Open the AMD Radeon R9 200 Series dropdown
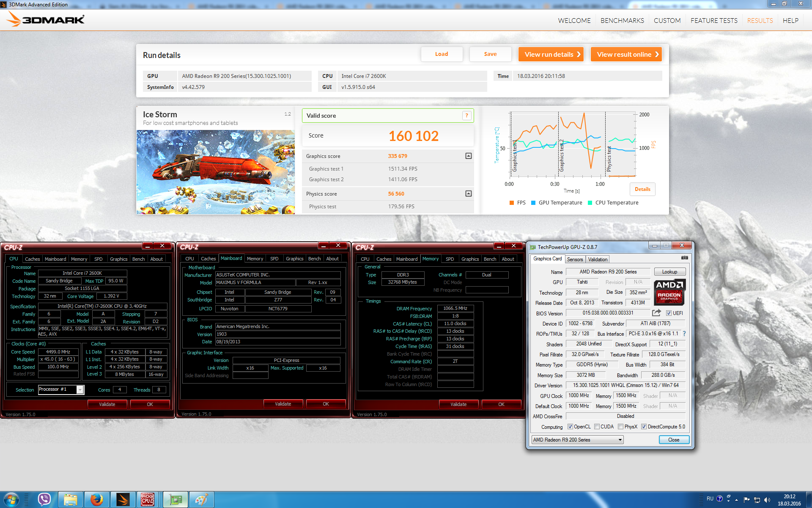This screenshot has height=508, width=812. (577, 440)
